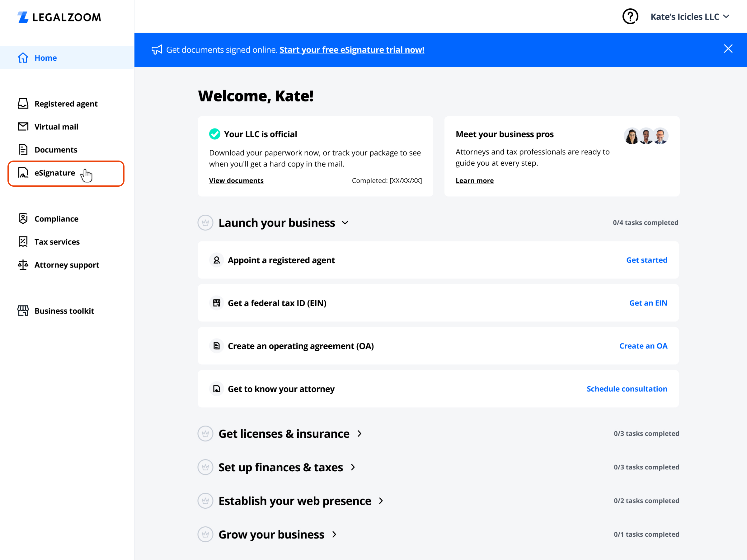
Task: Click the Registered agent inbox icon
Action: 23,104
